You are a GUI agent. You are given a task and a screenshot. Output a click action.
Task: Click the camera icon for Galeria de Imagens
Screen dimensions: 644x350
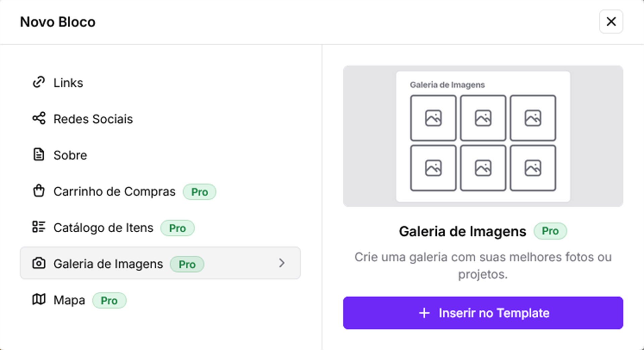[x=39, y=263]
